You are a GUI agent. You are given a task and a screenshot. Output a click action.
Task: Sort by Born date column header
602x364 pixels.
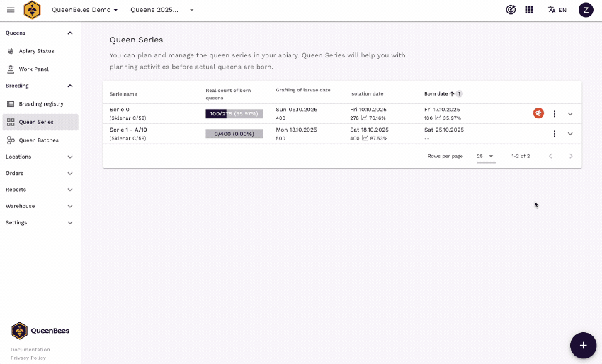(x=436, y=93)
